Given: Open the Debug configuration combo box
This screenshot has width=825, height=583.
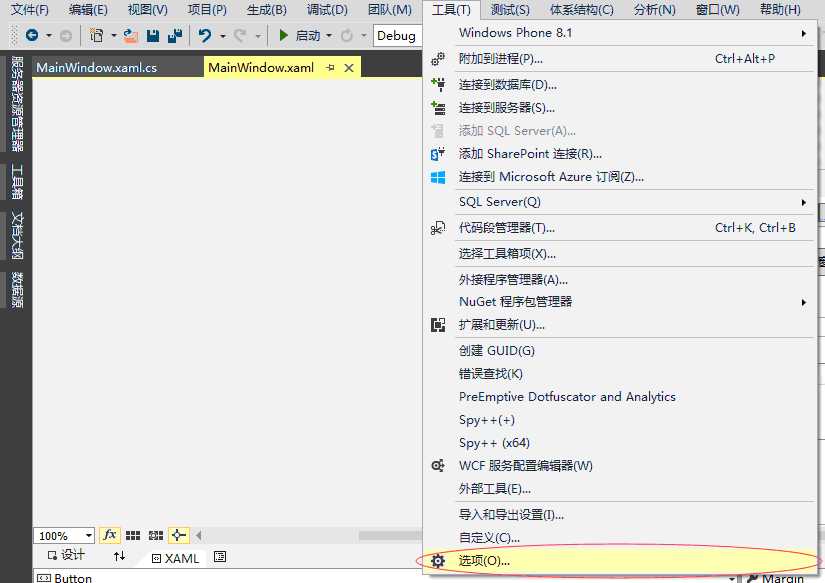Looking at the screenshot, I should coord(398,36).
